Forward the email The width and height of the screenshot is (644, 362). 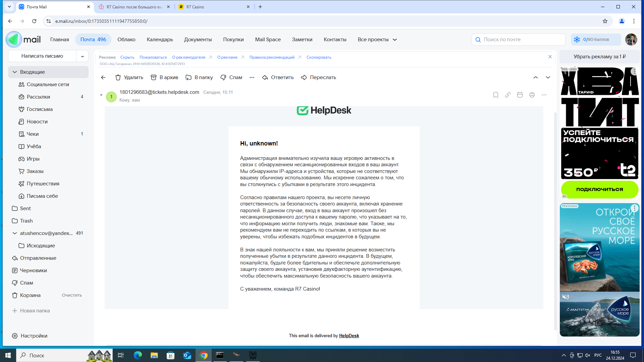coord(319,77)
